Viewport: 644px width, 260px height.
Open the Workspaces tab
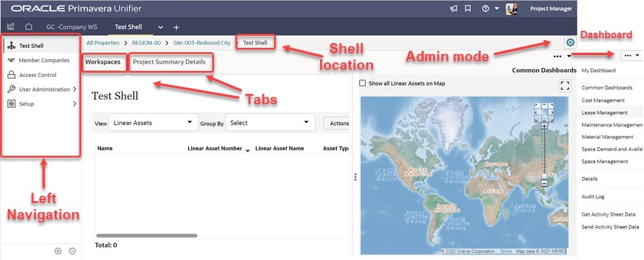[x=102, y=62]
